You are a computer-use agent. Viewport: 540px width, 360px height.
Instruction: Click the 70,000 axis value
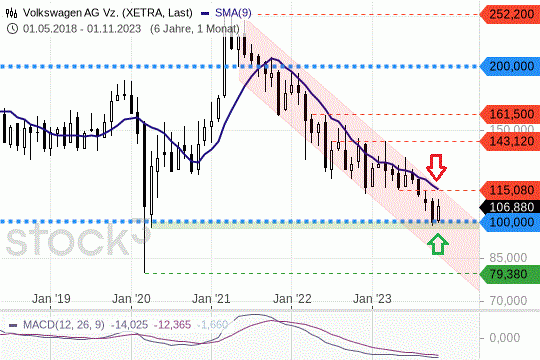508,301
